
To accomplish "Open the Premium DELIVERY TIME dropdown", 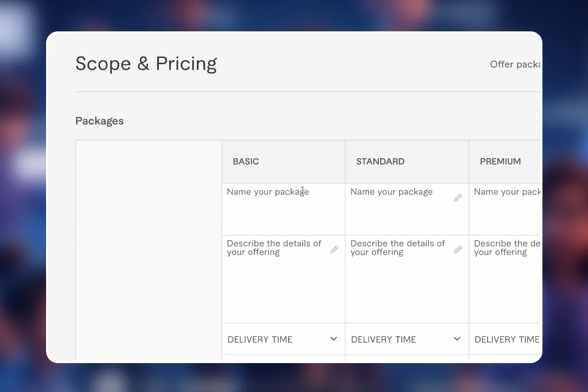I will pos(507,339).
